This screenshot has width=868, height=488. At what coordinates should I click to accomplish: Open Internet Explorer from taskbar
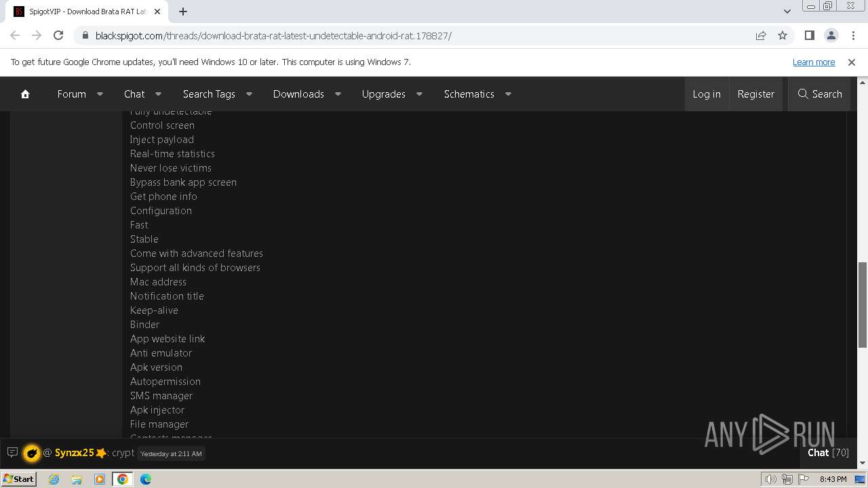[x=54, y=479]
